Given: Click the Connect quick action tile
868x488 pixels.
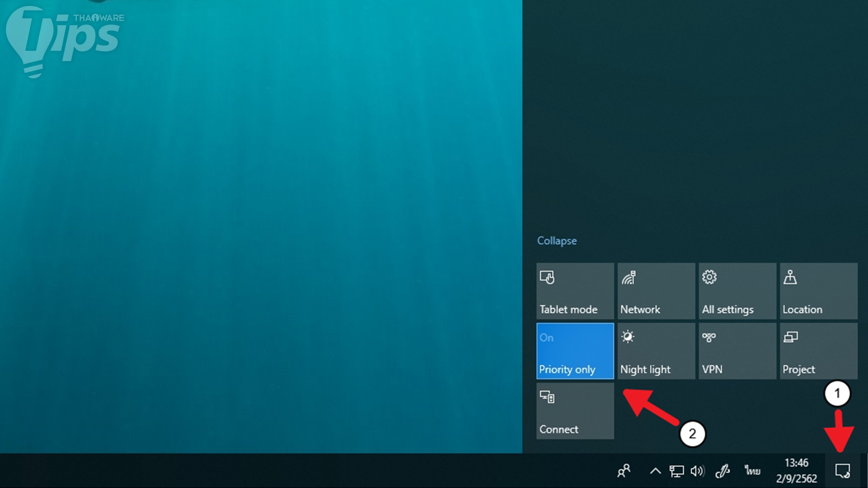Looking at the screenshot, I should pyautogui.click(x=575, y=411).
